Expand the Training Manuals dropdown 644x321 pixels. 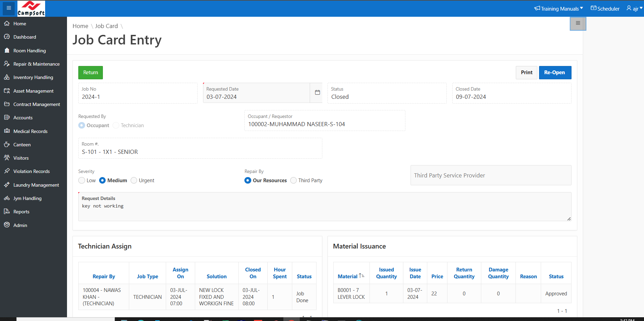(x=559, y=9)
